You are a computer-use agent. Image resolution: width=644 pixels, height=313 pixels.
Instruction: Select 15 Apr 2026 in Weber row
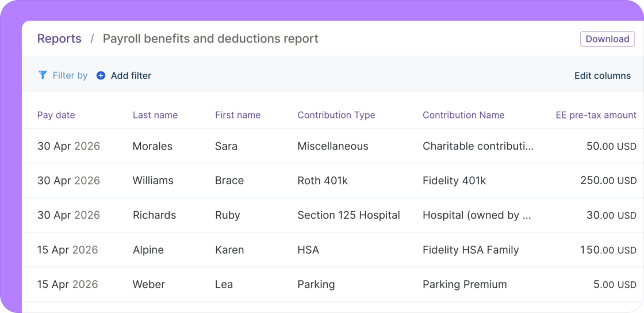pyautogui.click(x=67, y=284)
